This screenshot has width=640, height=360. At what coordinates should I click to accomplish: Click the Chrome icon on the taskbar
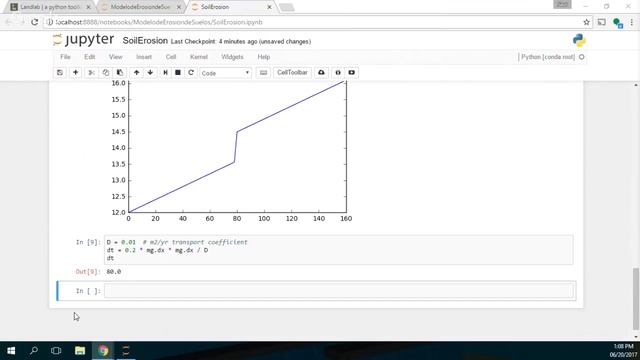(x=103, y=351)
